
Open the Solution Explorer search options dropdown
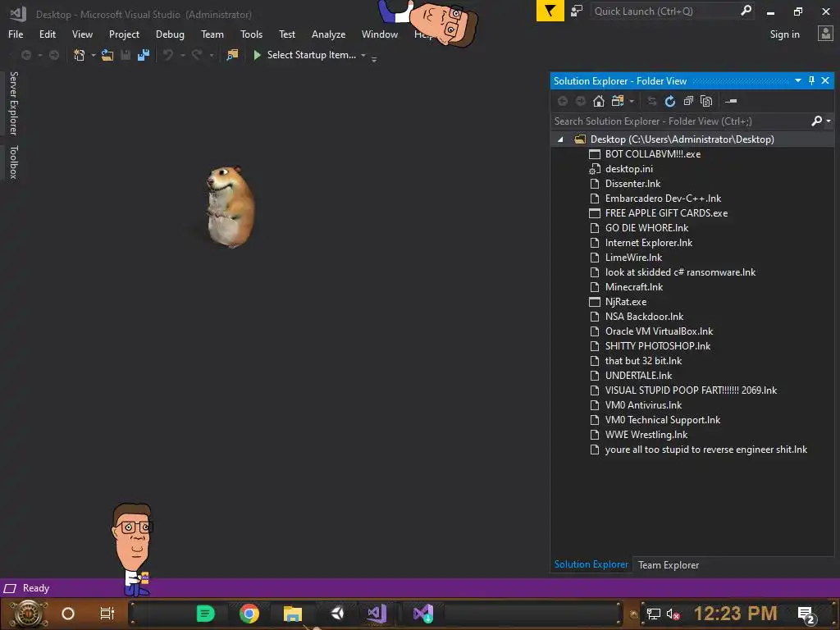click(829, 121)
